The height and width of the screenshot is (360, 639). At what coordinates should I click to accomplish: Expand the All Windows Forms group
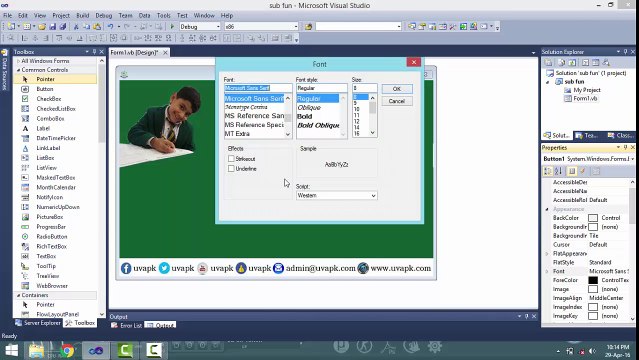click(x=18, y=61)
